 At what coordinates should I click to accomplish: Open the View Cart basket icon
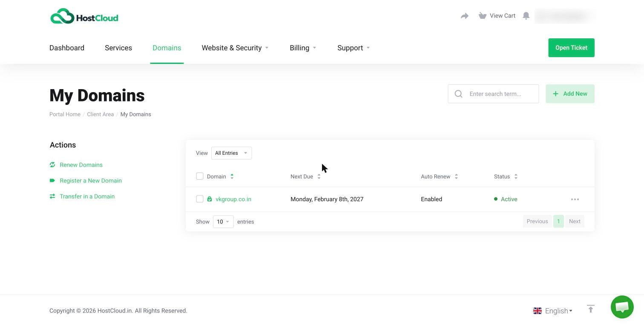point(482,16)
